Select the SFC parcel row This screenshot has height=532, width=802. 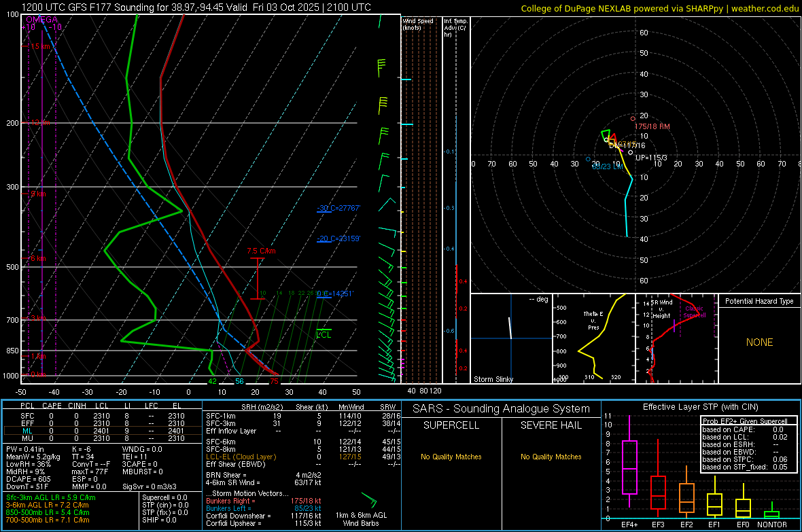[103, 416]
